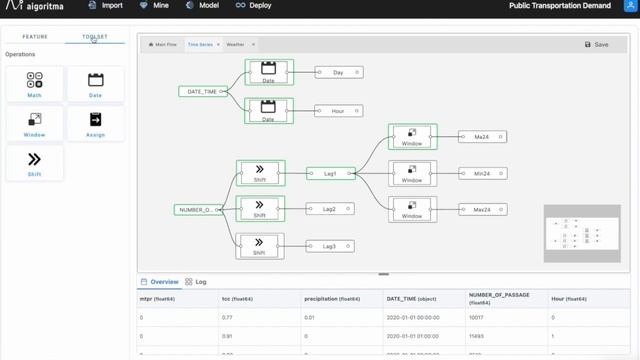This screenshot has height=360, width=640.
Task: Select the Lag3 node
Action: tap(330, 246)
